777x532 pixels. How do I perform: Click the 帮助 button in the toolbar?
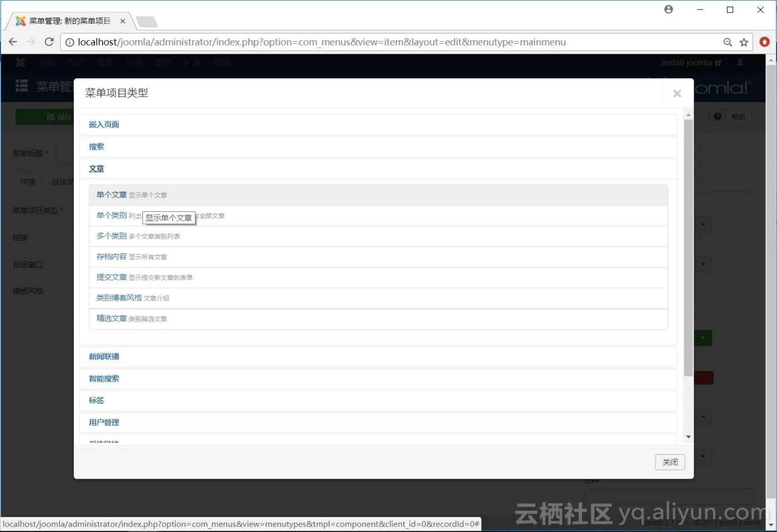(730, 116)
